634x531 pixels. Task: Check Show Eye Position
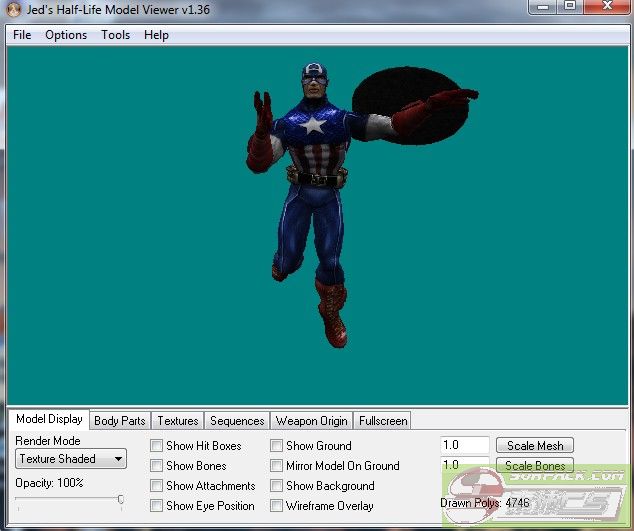[x=157, y=506]
